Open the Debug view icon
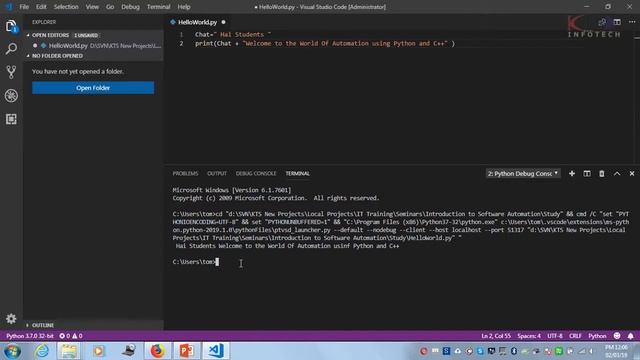 coord(11,96)
